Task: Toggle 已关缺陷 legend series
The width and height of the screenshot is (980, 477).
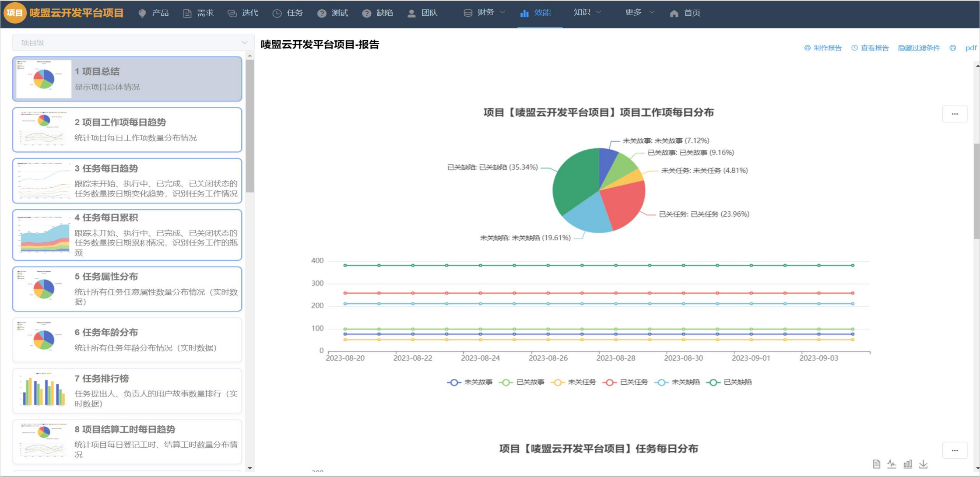Action: click(x=729, y=382)
